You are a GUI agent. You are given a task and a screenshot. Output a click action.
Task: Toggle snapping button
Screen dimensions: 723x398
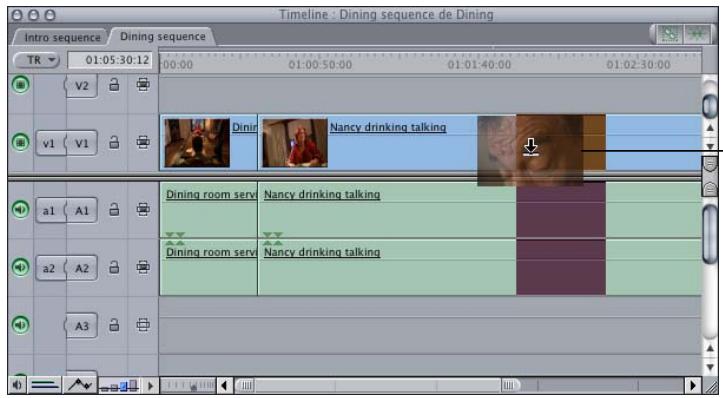697,34
